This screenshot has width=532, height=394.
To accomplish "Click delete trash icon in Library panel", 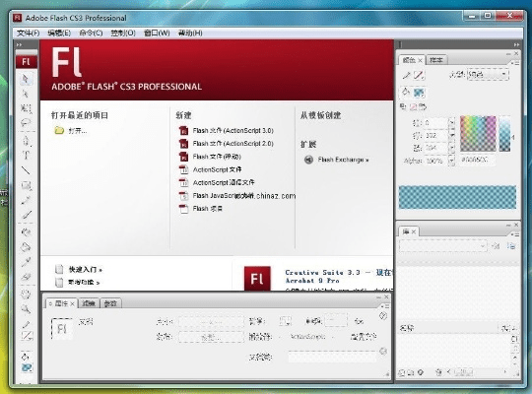I will point(438,372).
